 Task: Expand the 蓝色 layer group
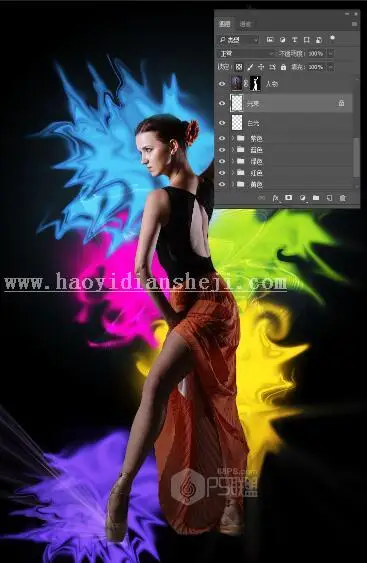click(x=233, y=150)
